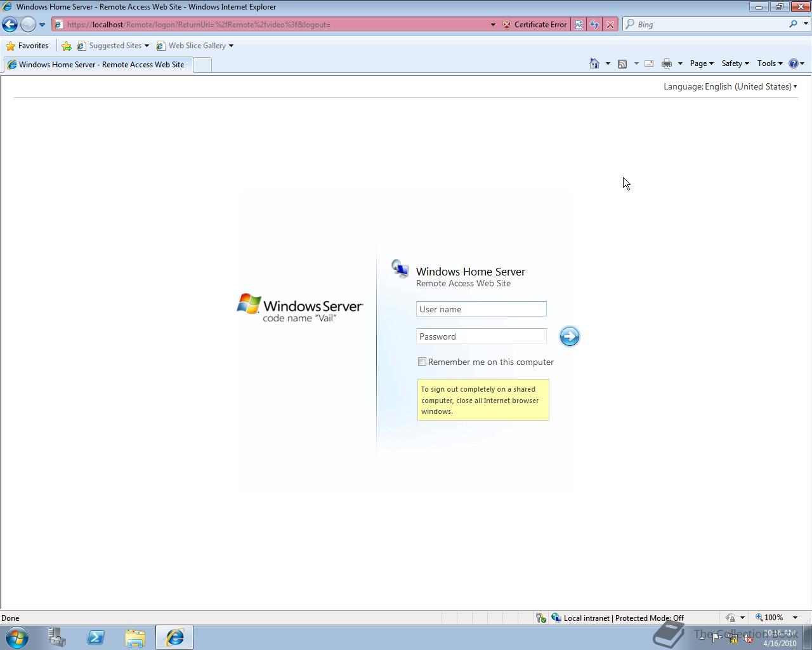Open the Windows Start orb
The image size is (812, 650).
(17, 637)
